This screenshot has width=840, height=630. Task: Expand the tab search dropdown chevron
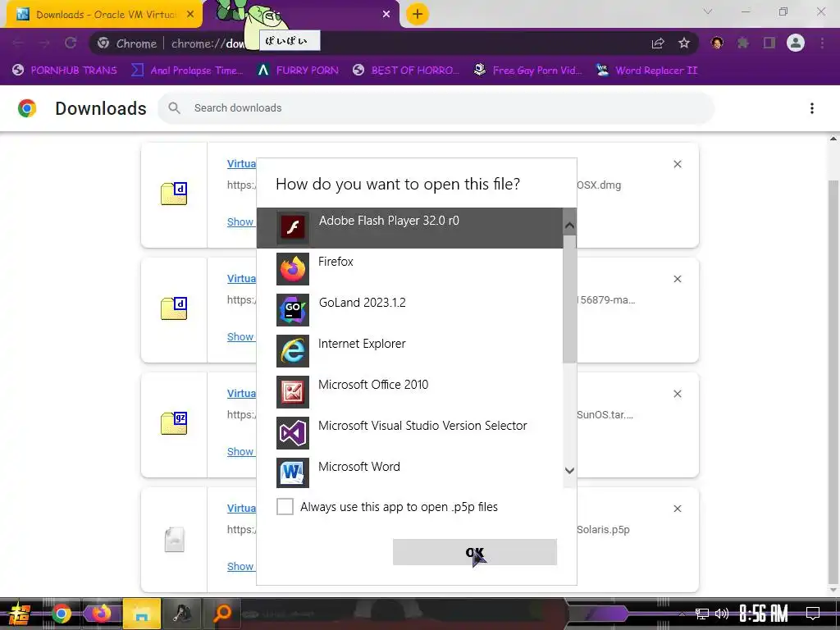[708, 11]
